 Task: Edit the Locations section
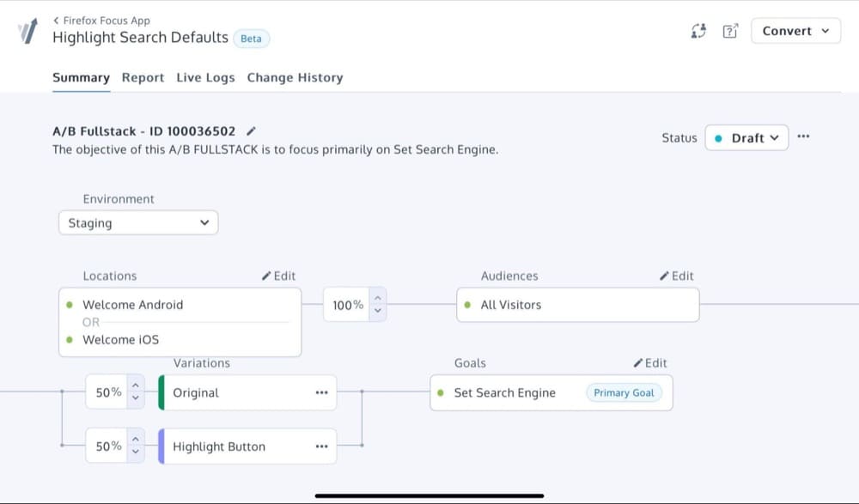pyautogui.click(x=279, y=276)
